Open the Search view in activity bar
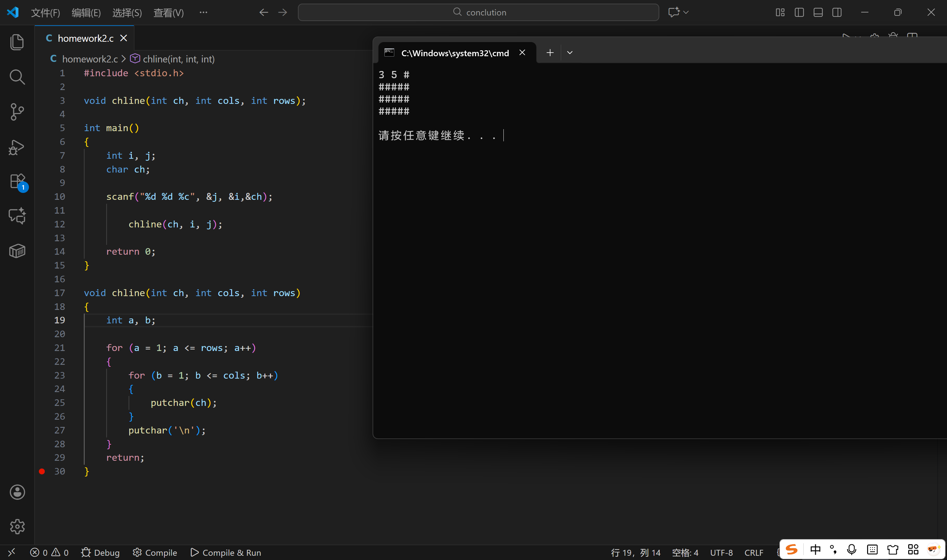The image size is (947, 560). [x=17, y=77]
